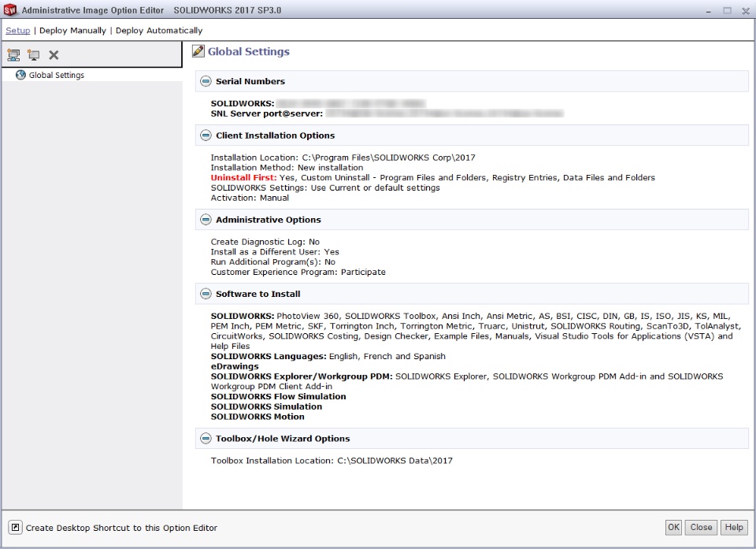This screenshot has width=756, height=549.
Task: Click the Delete (X) toolbar icon
Action: click(x=54, y=55)
